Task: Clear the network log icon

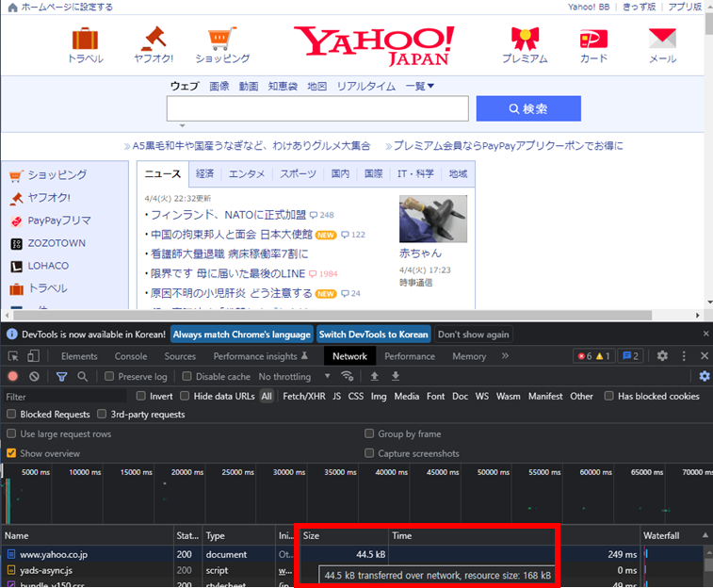Action: 34,376
